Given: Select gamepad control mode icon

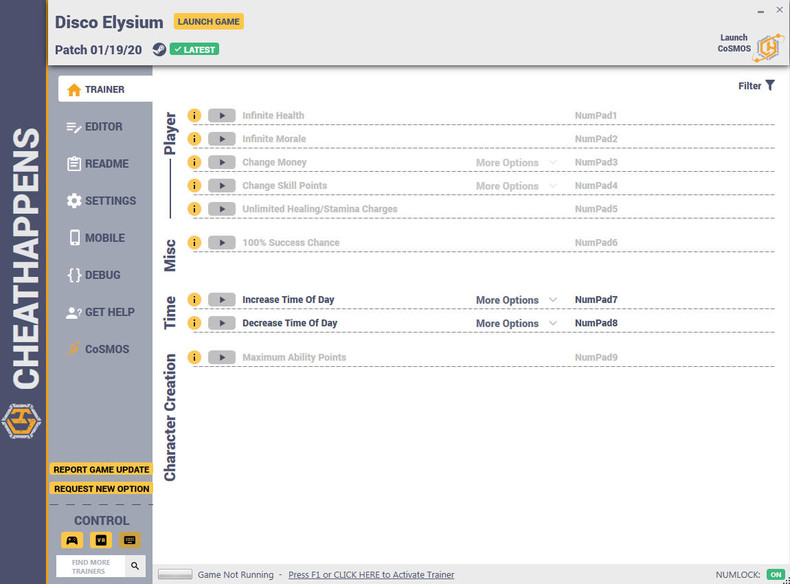Looking at the screenshot, I should point(72,540).
